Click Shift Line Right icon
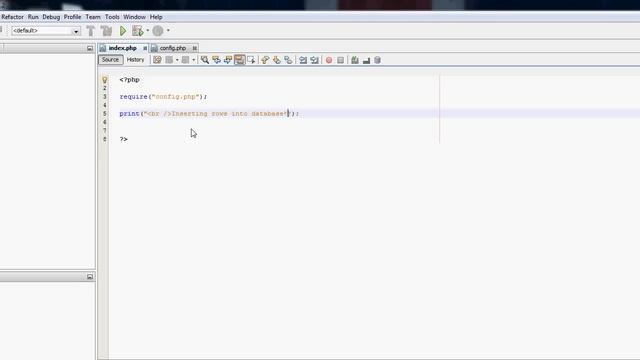The height and width of the screenshot is (360, 640). (314, 60)
